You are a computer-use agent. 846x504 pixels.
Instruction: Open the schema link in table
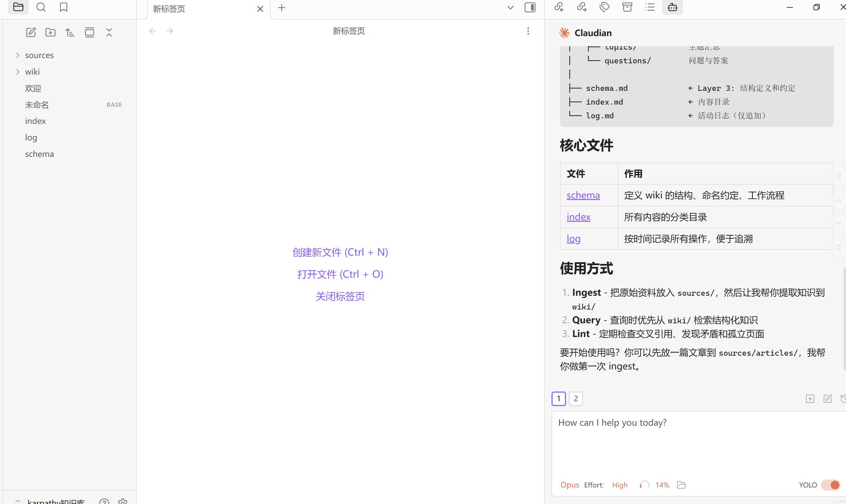click(583, 195)
